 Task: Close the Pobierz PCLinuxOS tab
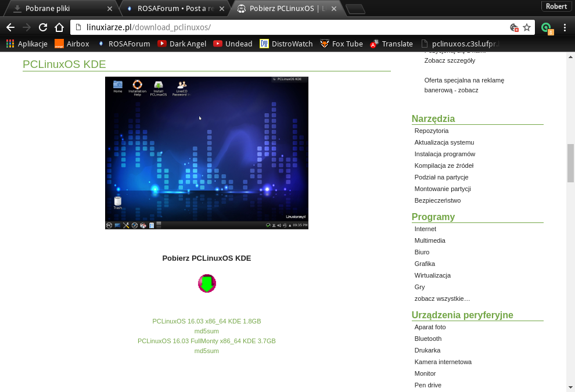(334, 9)
